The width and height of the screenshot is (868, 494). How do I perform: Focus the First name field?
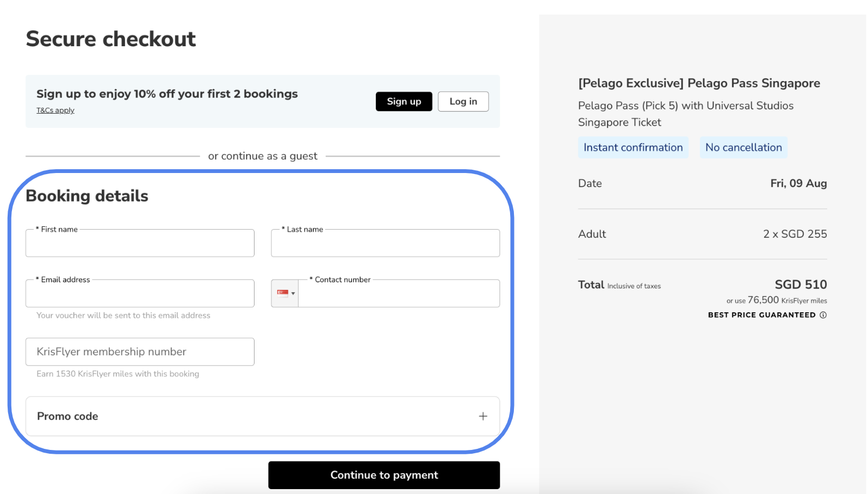tap(140, 243)
